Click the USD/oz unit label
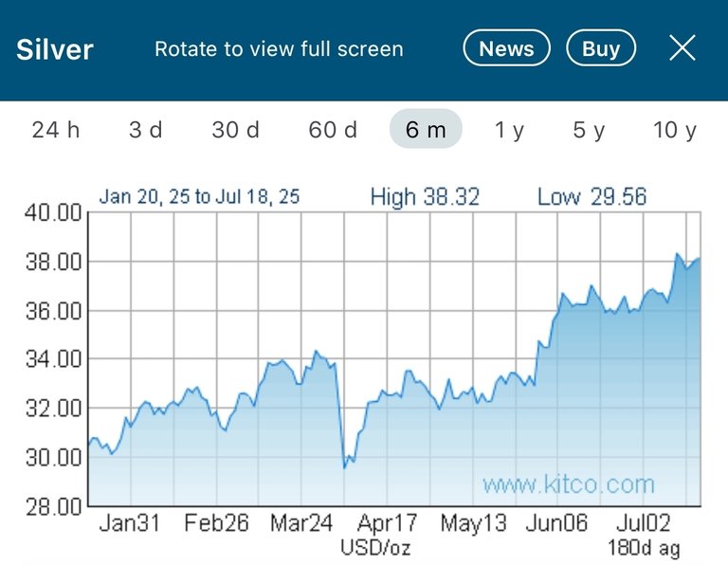This screenshot has height=565, width=728. 375,547
